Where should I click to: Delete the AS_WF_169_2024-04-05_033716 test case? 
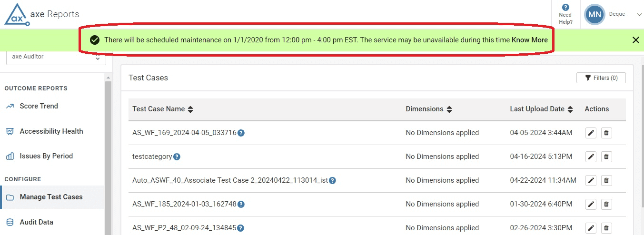[606, 133]
